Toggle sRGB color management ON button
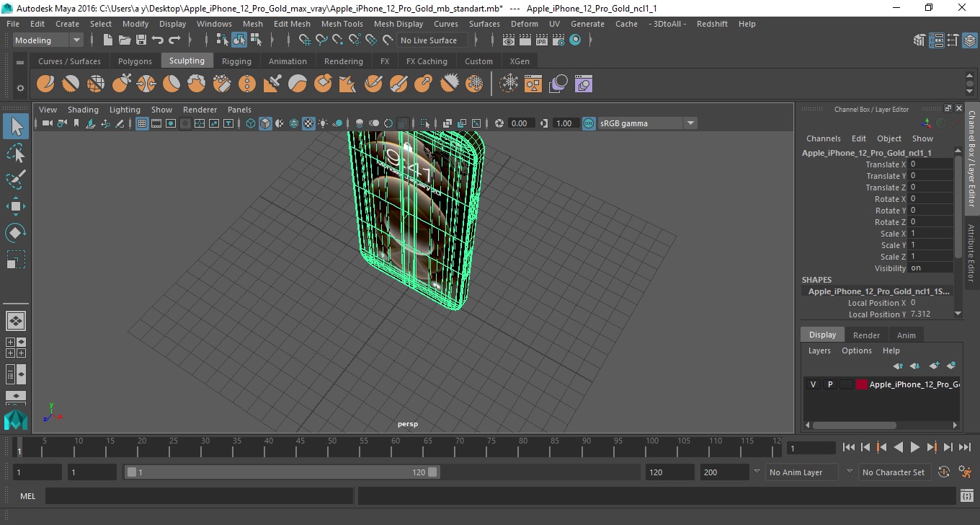This screenshot has width=980, height=525. [x=589, y=123]
